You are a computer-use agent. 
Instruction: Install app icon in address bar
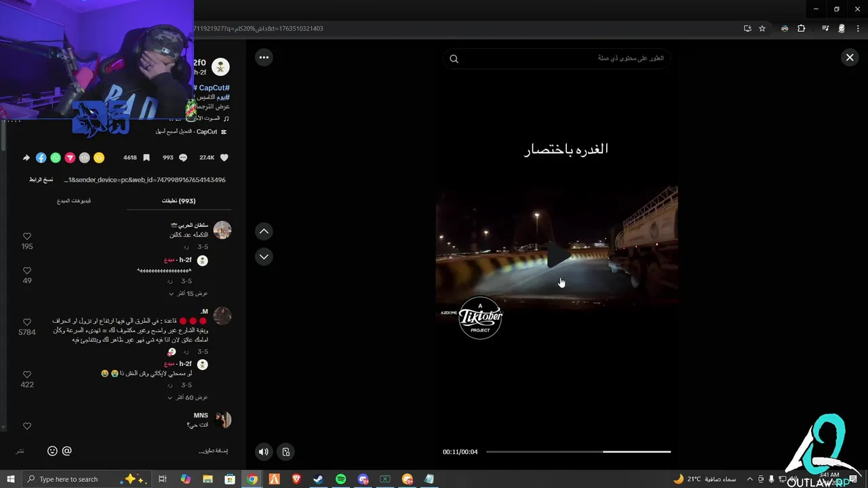pyautogui.click(x=747, y=28)
